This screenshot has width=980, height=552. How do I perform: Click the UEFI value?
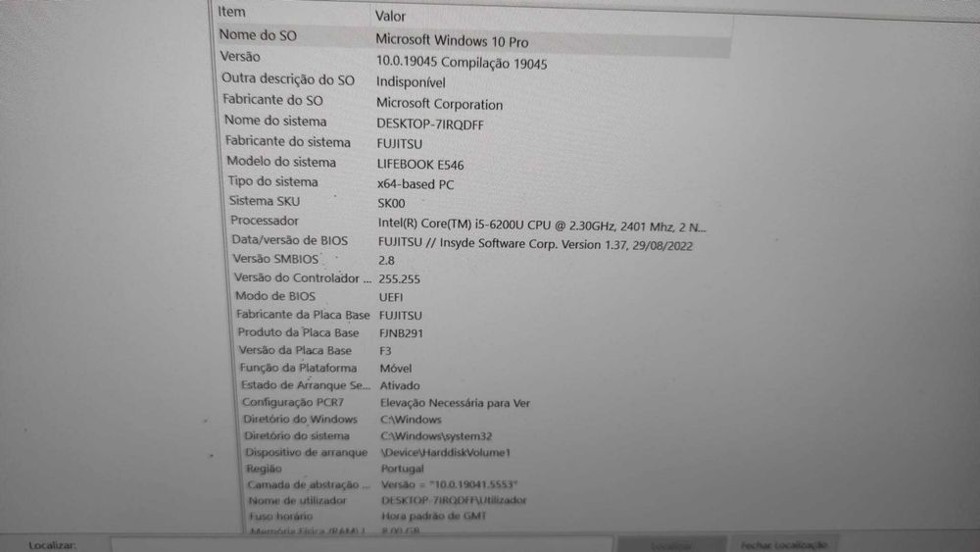pyautogui.click(x=391, y=297)
